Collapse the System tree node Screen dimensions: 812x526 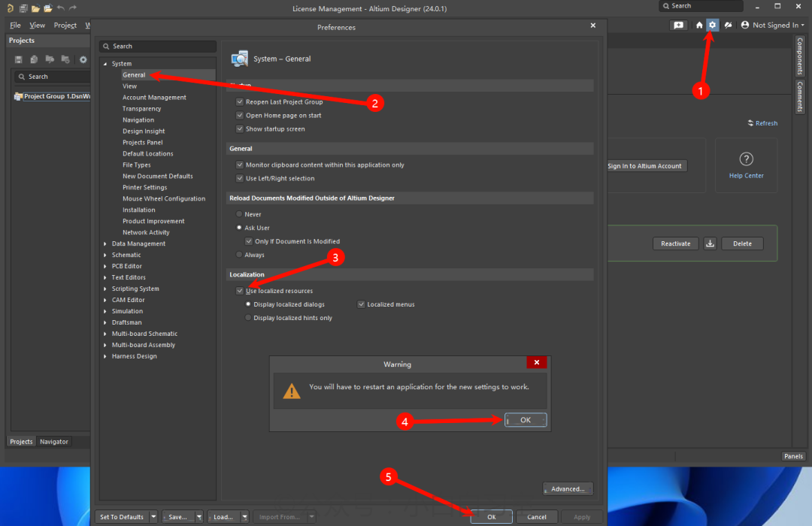point(105,64)
